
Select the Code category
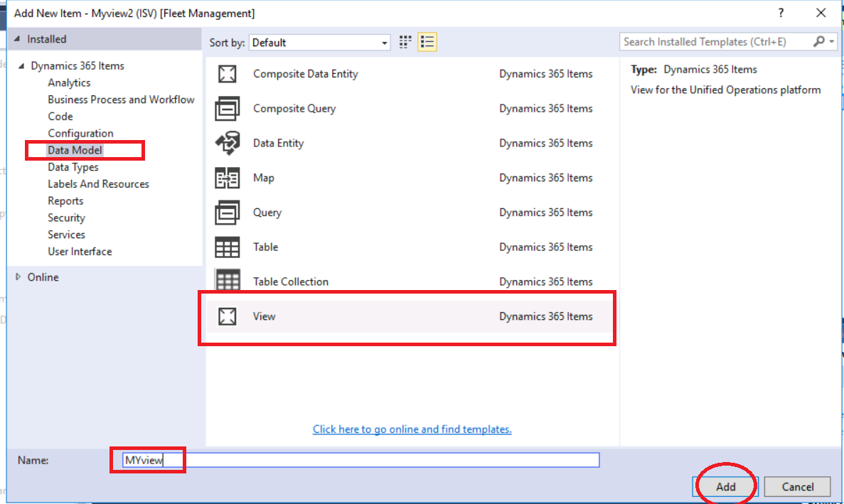(x=60, y=116)
